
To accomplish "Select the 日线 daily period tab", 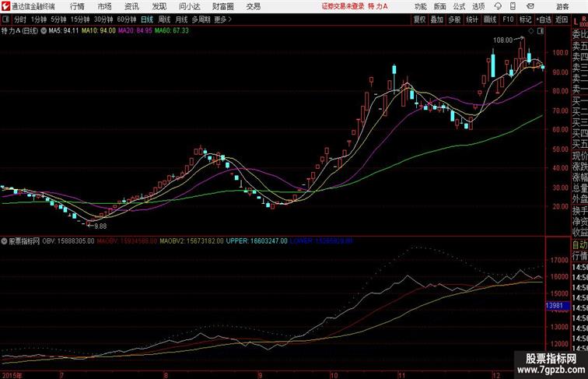I will 147,19.
